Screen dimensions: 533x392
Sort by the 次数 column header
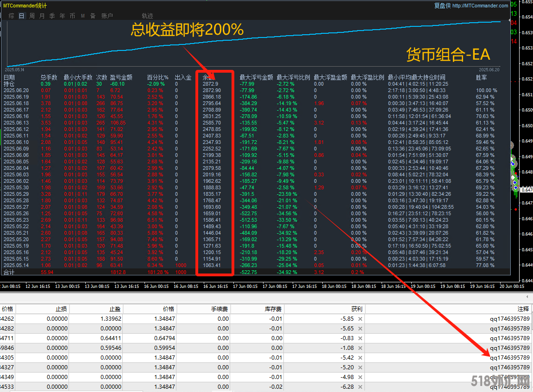[101, 77]
